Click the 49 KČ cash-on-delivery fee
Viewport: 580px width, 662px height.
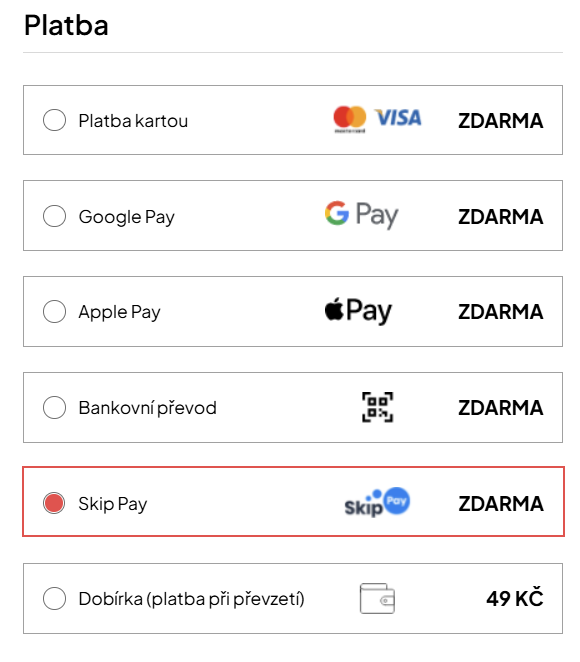click(515, 598)
